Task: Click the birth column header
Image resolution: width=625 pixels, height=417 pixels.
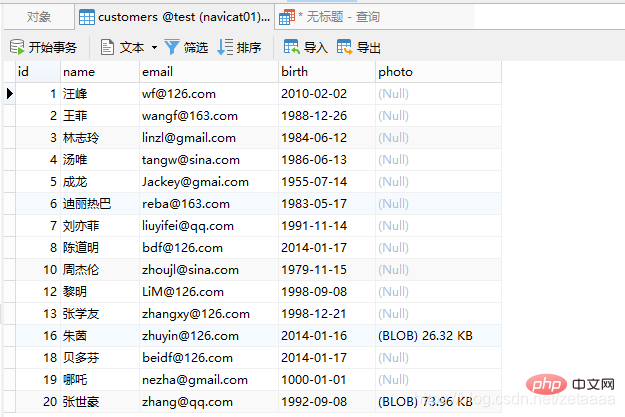Action: 327,72
